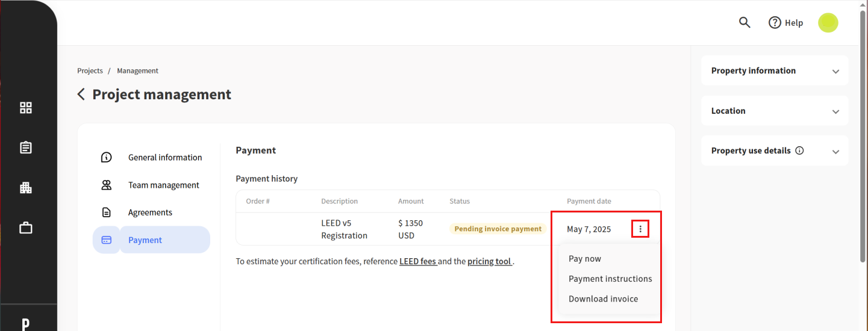Click the Description column header

click(339, 201)
